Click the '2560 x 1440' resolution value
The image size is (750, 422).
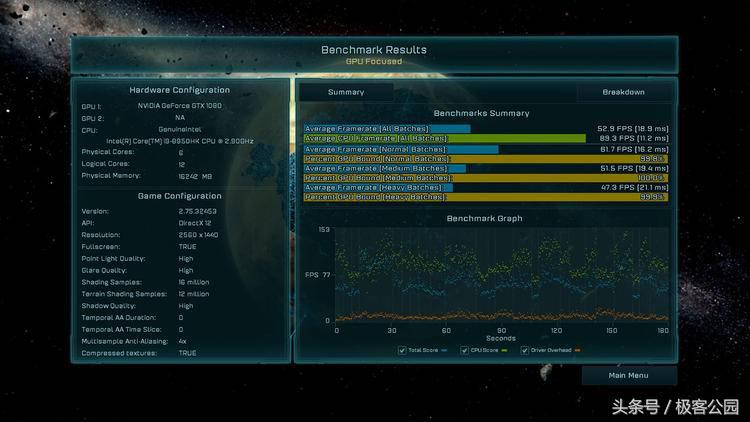point(198,235)
